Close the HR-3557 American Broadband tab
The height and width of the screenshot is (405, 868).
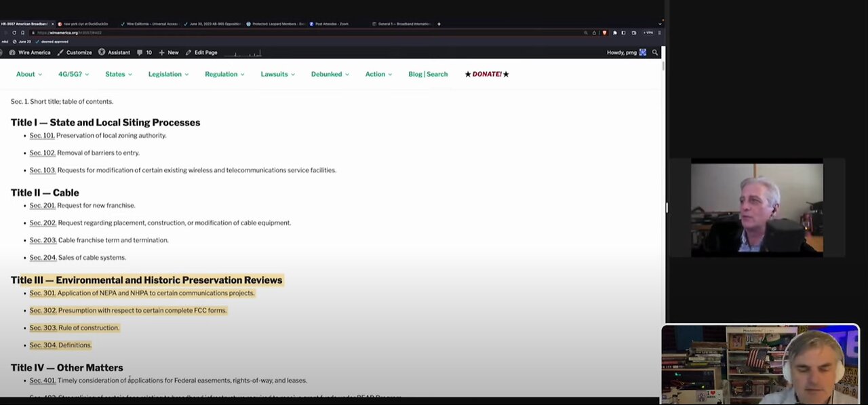(52, 24)
